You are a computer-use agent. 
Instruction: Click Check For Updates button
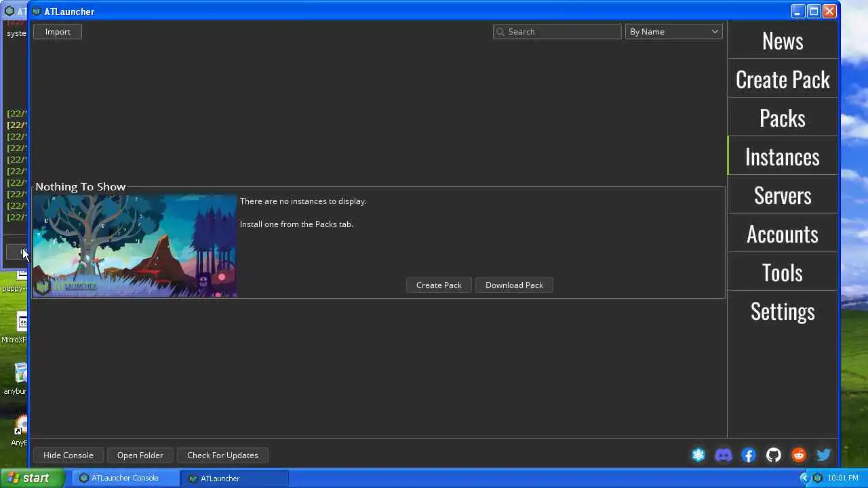point(222,455)
